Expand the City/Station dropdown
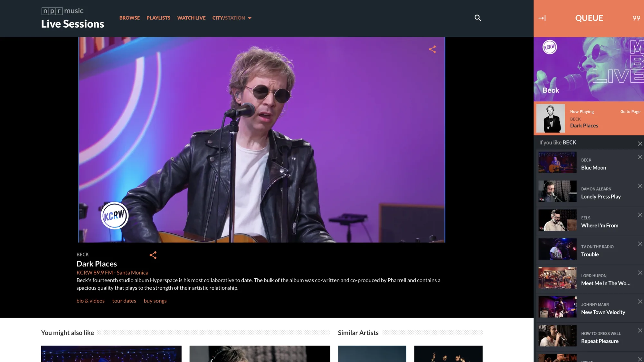The width and height of the screenshot is (644, 362). (x=232, y=18)
